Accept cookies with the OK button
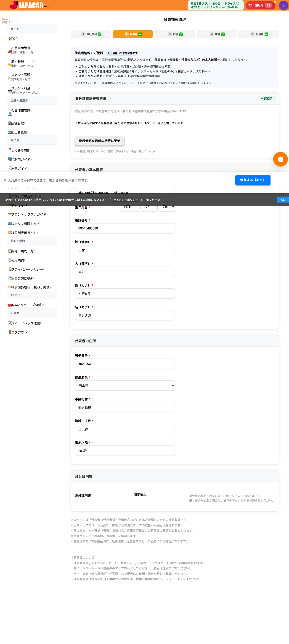This screenshot has width=289, height=644. point(283,199)
